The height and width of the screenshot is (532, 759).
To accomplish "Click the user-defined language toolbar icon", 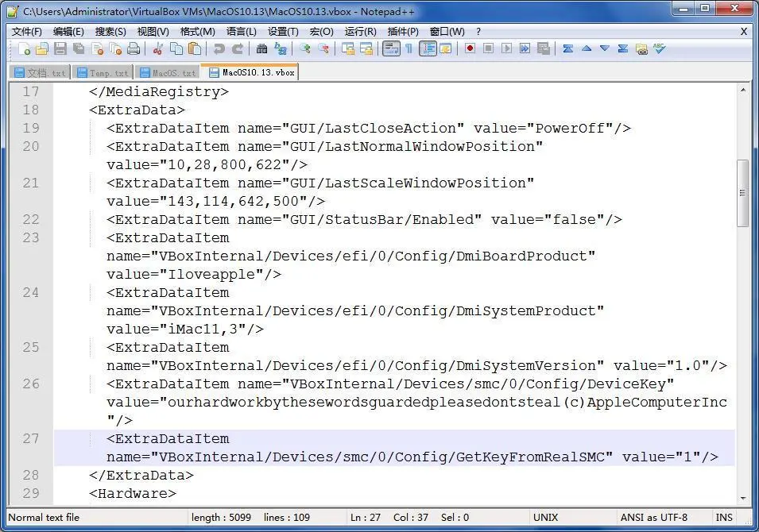I will (x=446, y=49).
